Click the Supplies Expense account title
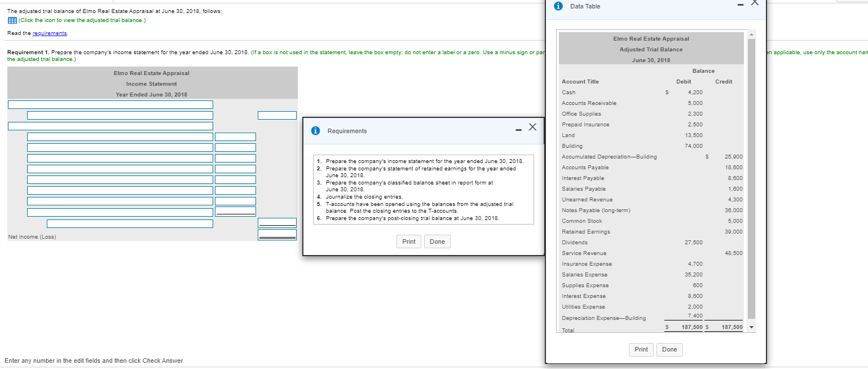The height and width of the screenshot is (369, 868). (x=585, y=285)
